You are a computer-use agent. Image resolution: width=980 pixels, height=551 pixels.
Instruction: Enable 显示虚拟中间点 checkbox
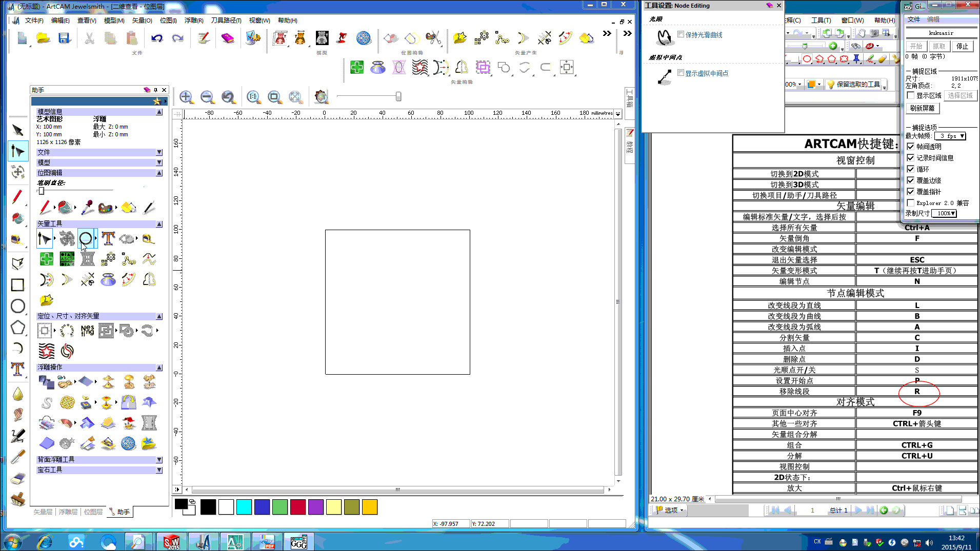pyautogui.click(x=681, y=73)
